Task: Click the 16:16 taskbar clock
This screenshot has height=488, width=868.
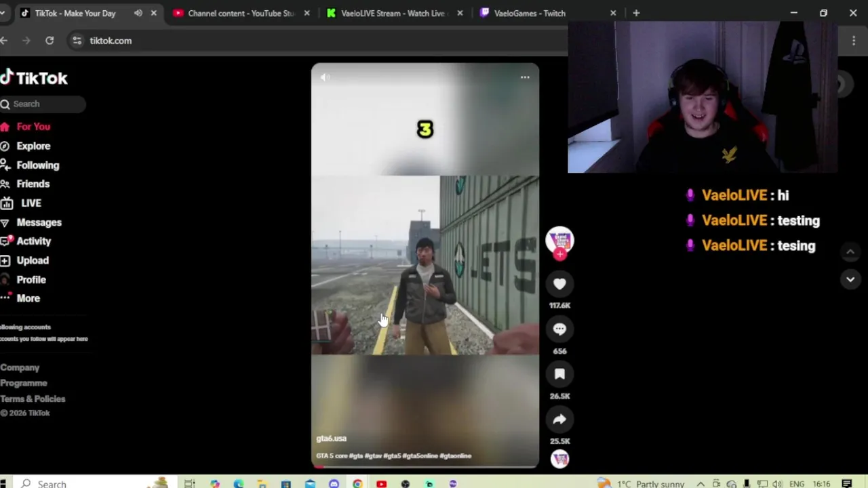Action: coord(821,483)
